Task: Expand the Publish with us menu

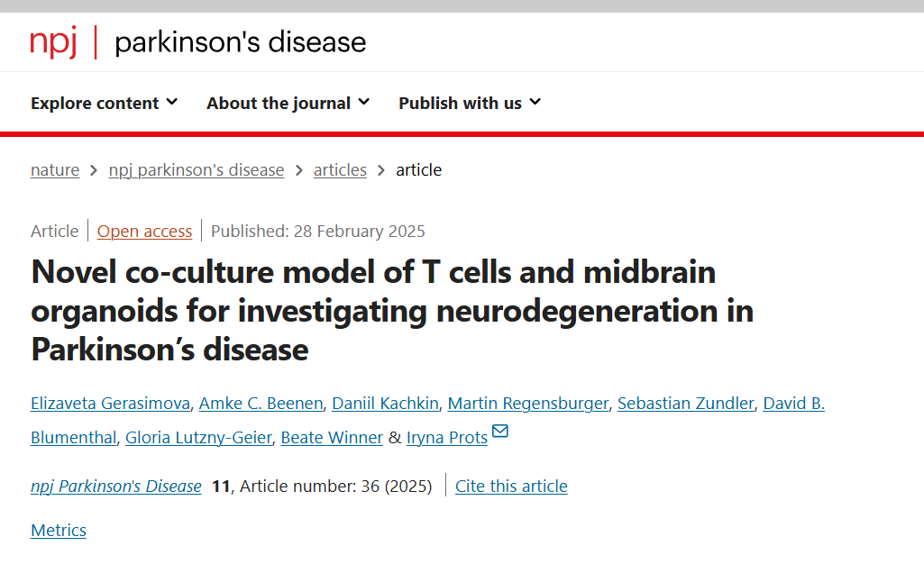Action: (470, 103)
